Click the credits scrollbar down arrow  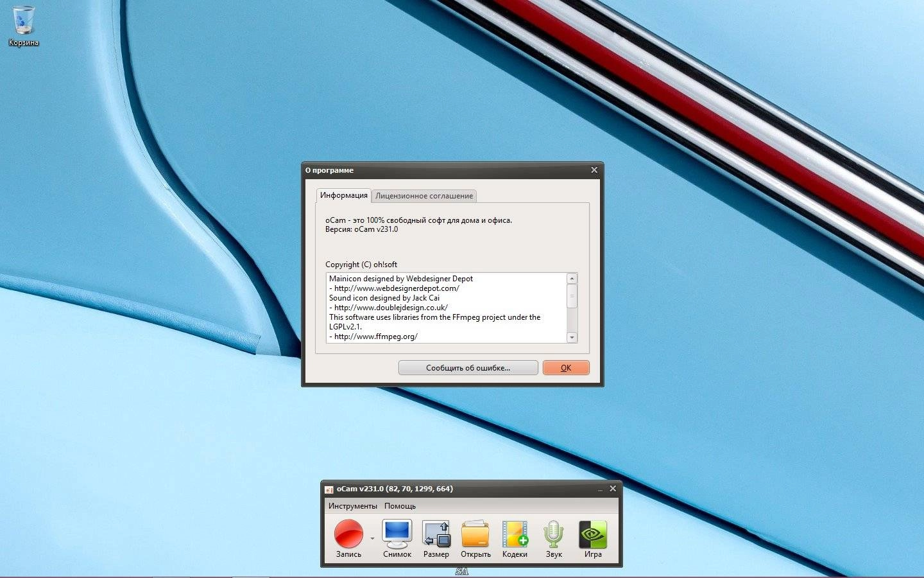pyautogui.click(x=572, y=338)
